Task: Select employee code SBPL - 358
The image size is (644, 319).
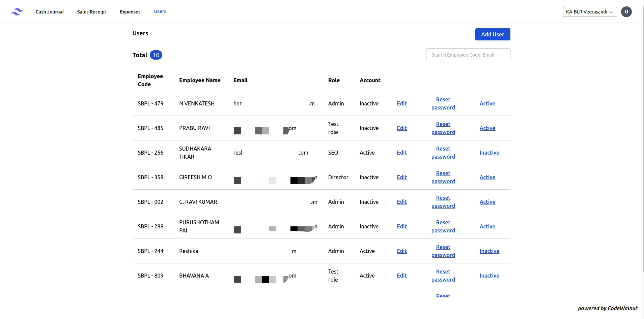Action: 150,177
